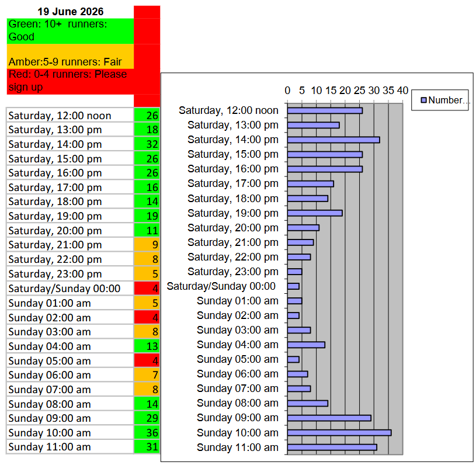
Task: Select the amber 'Amber:5-9 runners: Fair' legend cell
Action: point(70,57)
